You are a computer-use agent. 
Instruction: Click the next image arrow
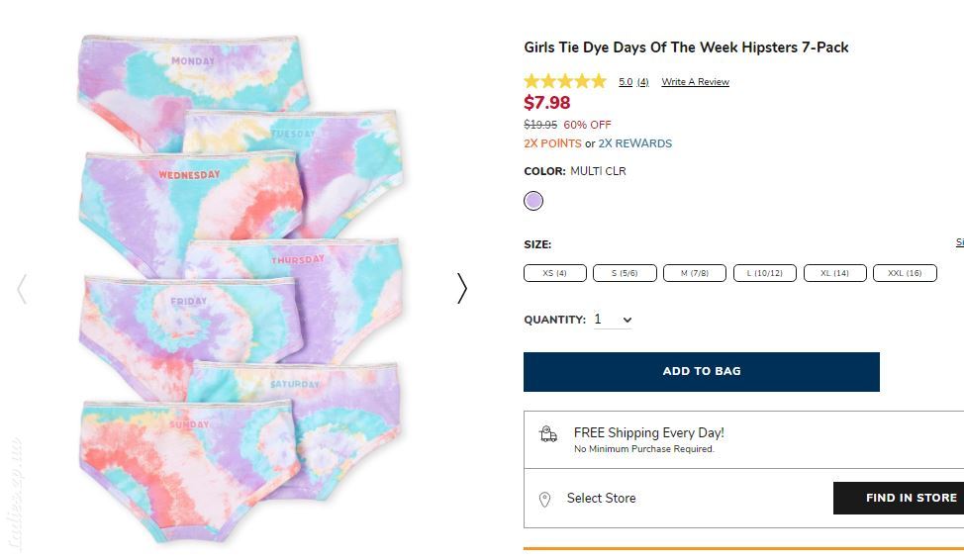click(x=462, y=288)
